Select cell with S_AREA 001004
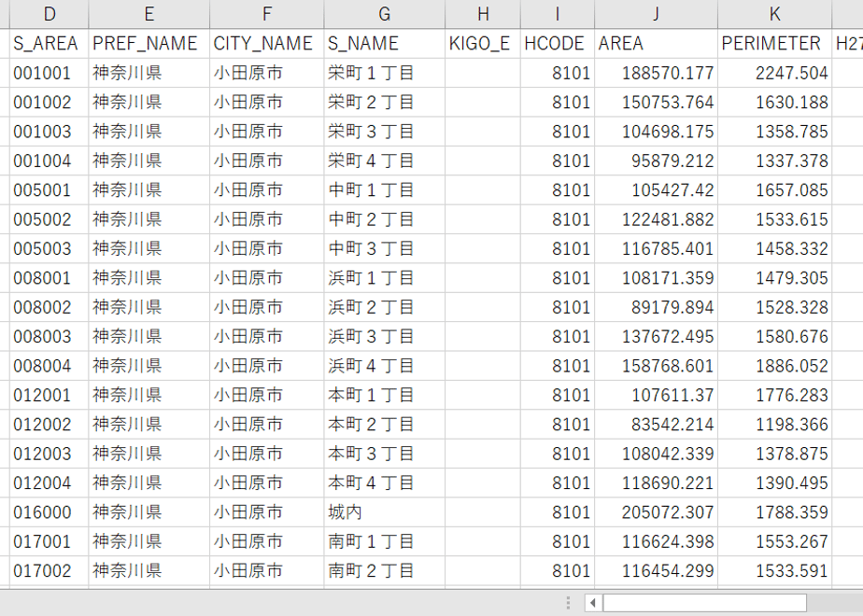 tap(49, 161)
